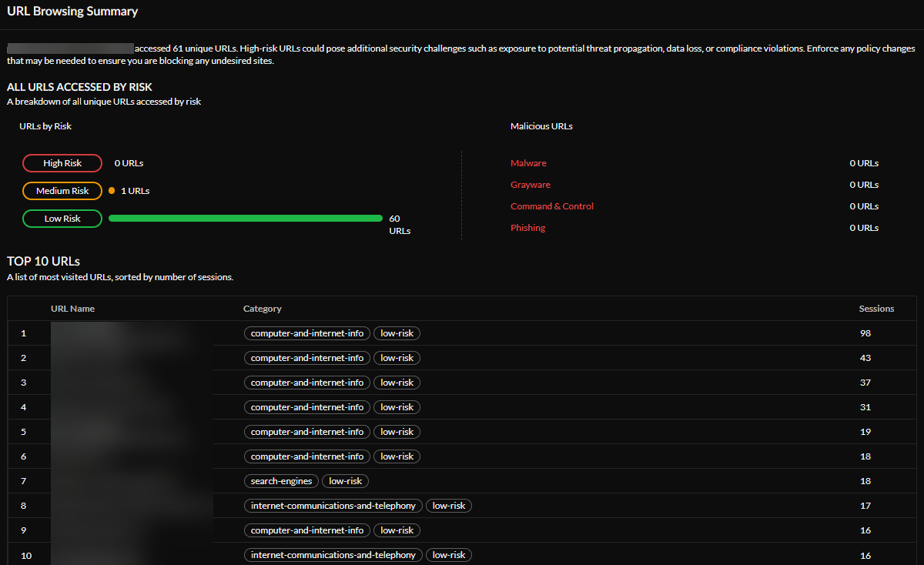Click computer-and-internet-info tag in row 1
The height and width of the screenshot is (565, 924).
307,333
